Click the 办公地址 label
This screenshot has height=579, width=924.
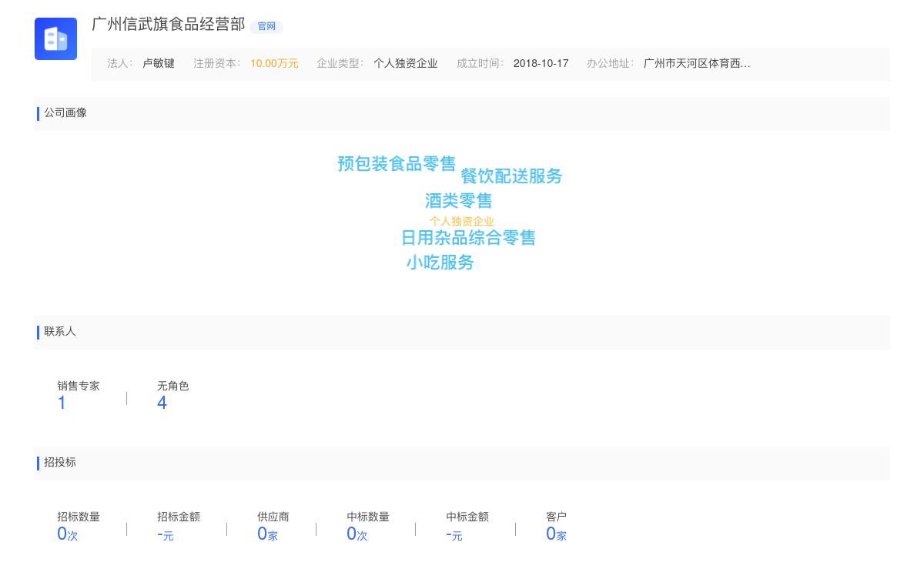point(611,63)
